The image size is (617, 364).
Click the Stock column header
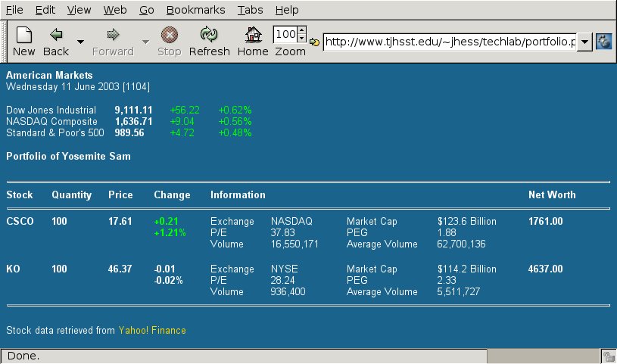[x=19, y=194]
